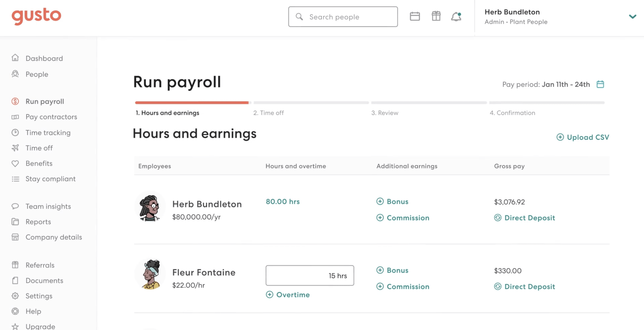Click the Benefits heart icon
This screenshot has width=644, height=330.
[x=15, y=163]
